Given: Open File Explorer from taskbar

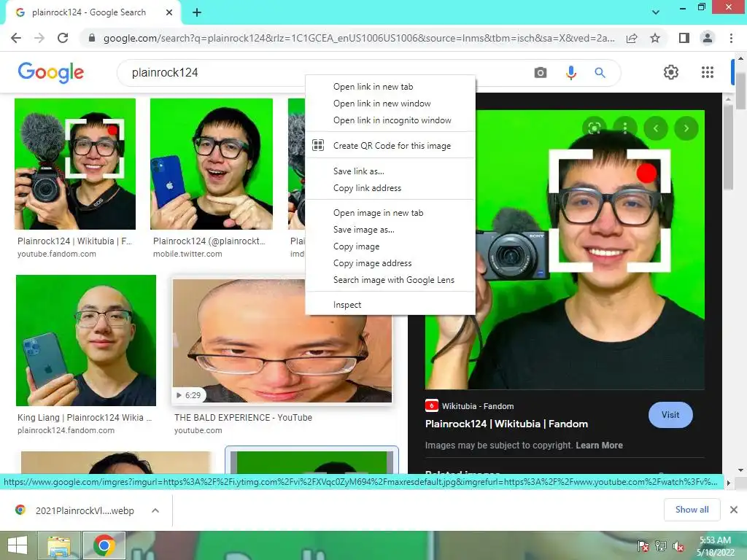Looking at the screenshot, I should point(59,545).
